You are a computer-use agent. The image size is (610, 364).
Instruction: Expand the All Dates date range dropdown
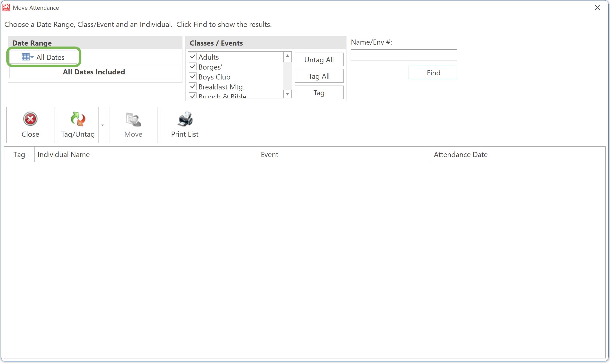(32, 57)
